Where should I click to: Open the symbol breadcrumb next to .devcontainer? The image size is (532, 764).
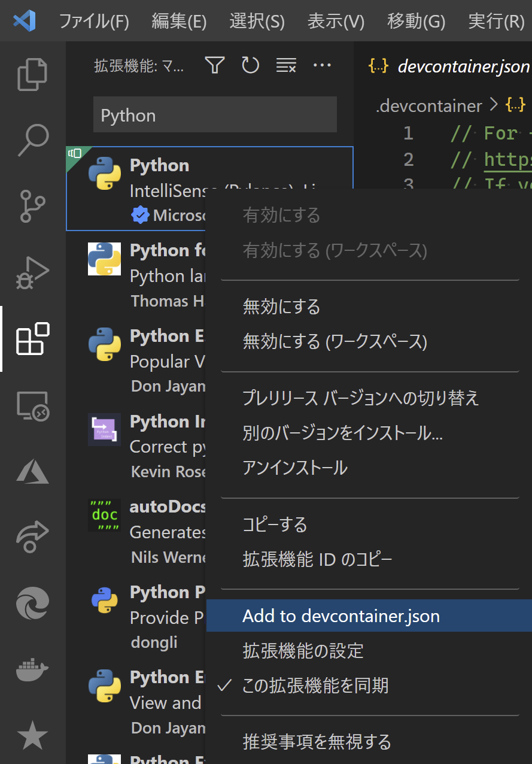[515, 105]
